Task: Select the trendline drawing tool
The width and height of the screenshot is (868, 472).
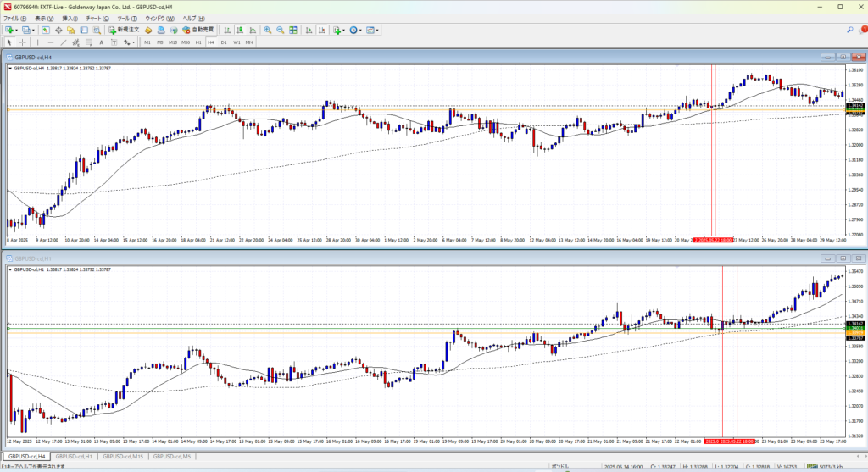Action: (64, 42)
